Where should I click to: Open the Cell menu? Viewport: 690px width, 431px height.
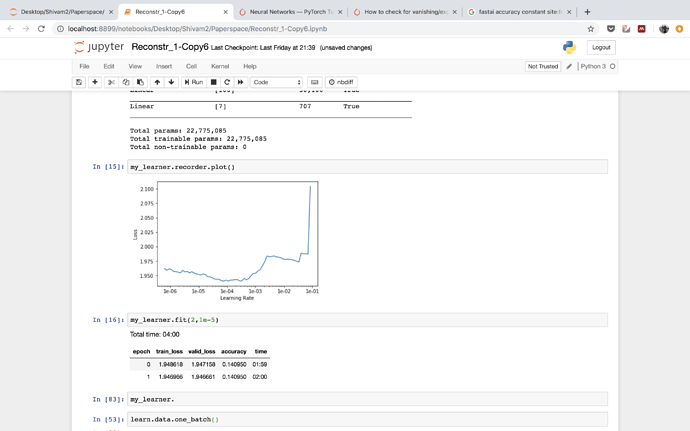(x=191, y=66)
